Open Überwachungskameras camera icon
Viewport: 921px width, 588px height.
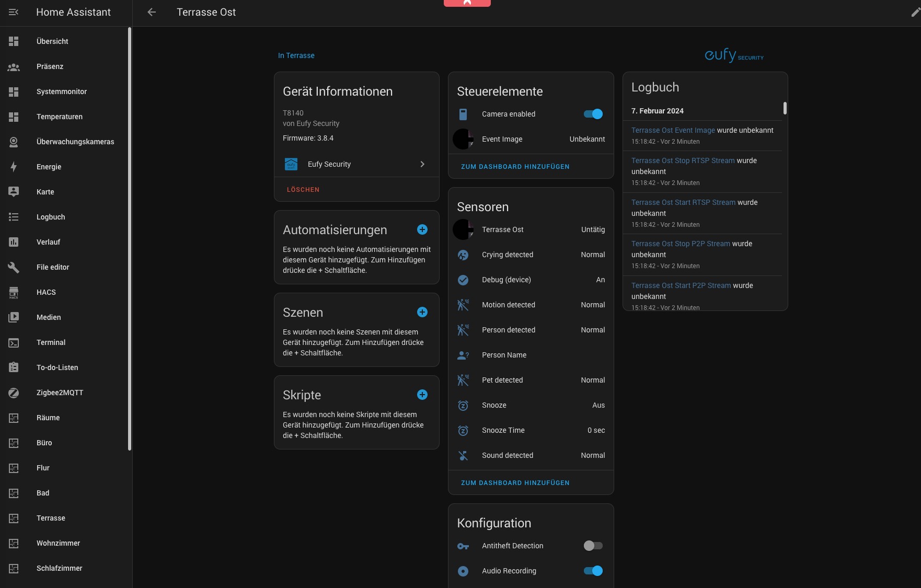point(14,142)
